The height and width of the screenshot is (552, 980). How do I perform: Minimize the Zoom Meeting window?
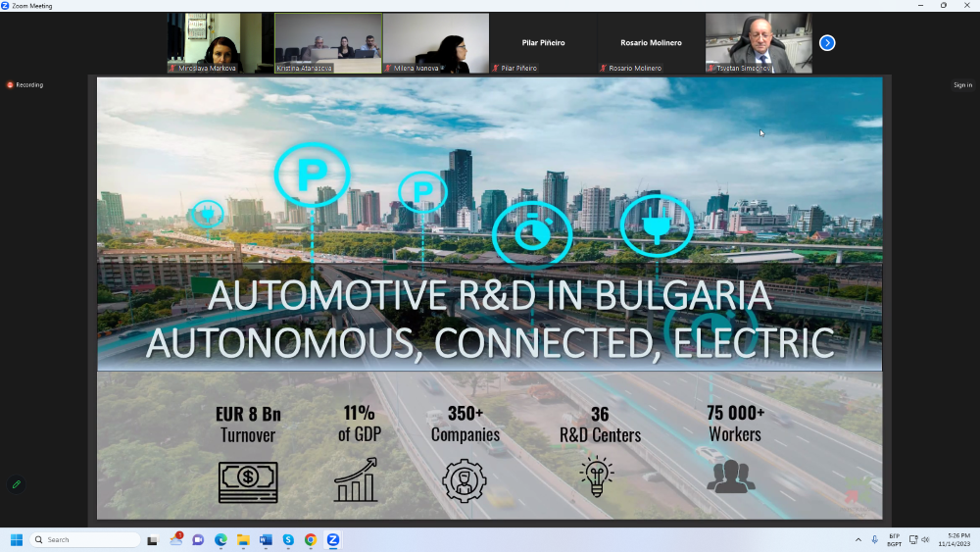[x=920, y=6]
